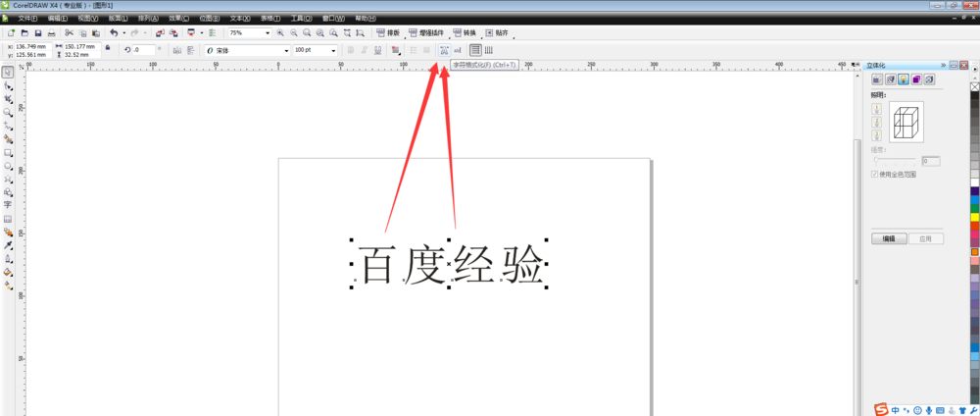Select the Crop tool in toolbox
Screen dimensions: 980x416
8,99
